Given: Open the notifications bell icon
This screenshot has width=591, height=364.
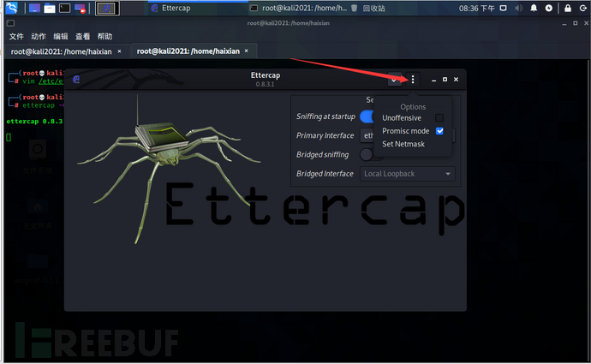Looking at the screenshot, I should (x=534, y=8).
